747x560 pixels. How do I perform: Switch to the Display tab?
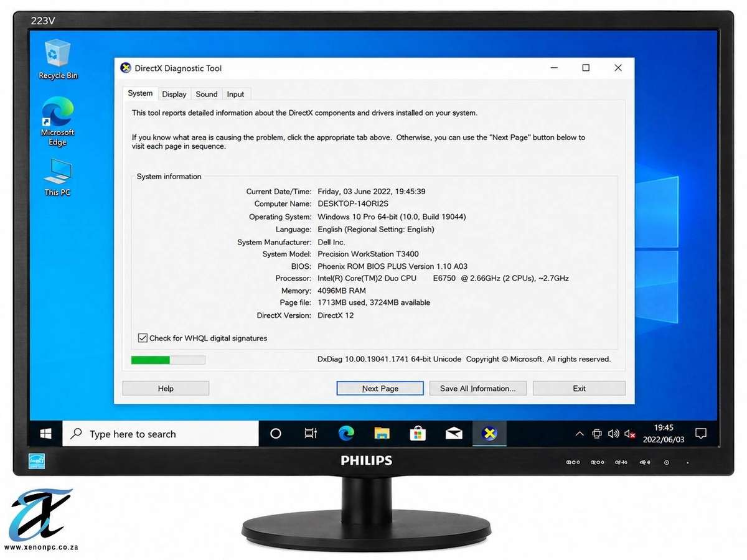pos(174,95)
